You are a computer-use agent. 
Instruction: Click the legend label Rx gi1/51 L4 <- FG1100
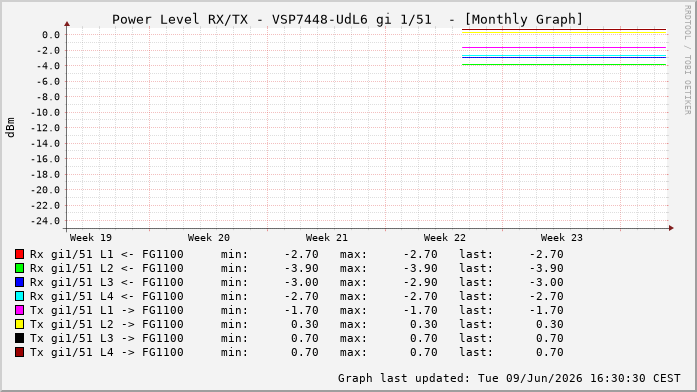tap(107, 296)
